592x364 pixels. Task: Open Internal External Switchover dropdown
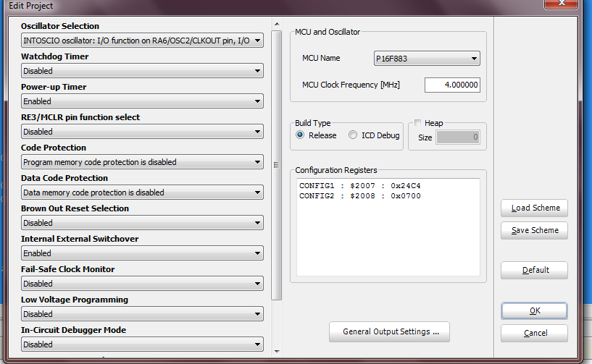point(142,253)
